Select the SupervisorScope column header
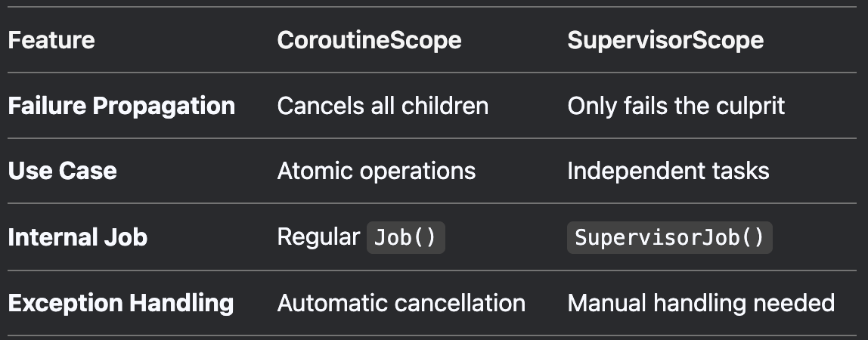The height and width of the screenshot is (340, 868). coord(665,40)
